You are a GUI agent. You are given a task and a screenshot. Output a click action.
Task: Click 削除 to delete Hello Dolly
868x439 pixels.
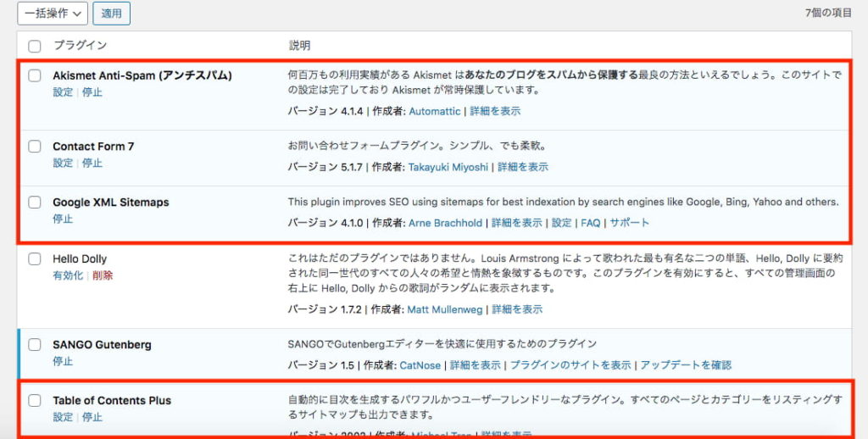103,275
